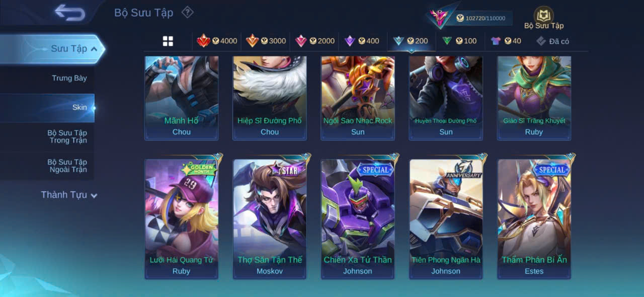Filter skins by 2000 point tier
This screenshot has width=644, height=297.
pos(315,41)
